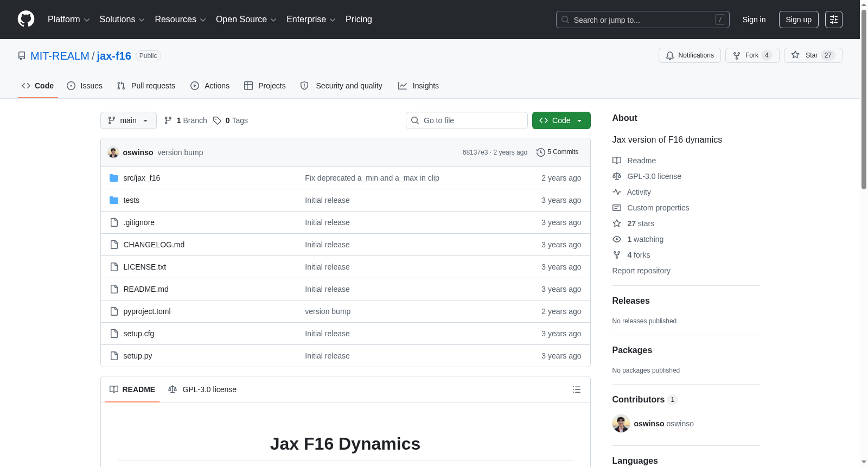This screenshot has height=467, width=868.
Task: Select the README tab in file viewer
Action: (132, 389)
